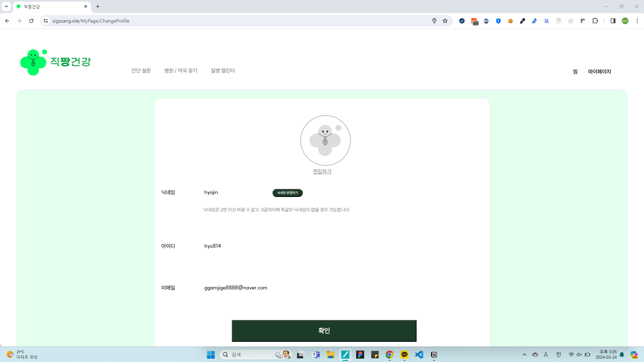Launch KakaoTalk from the taskbar
The width and height of the screenshot is (644, 362).
[x=404, y=355]
